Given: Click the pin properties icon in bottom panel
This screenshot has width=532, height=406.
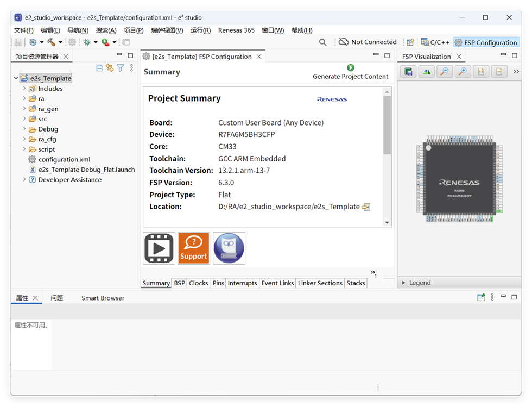Looking at the screenshot, I should pos(481,297).
